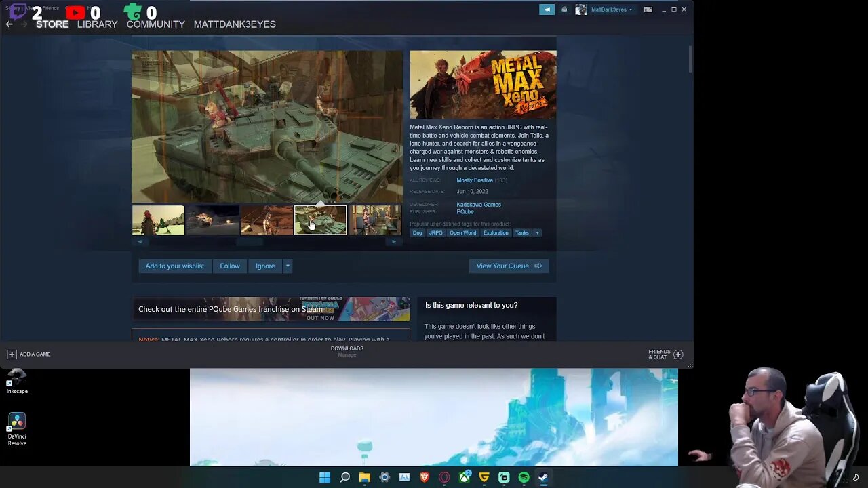Open the Inkscape desktop shortcut

[17, 381]
